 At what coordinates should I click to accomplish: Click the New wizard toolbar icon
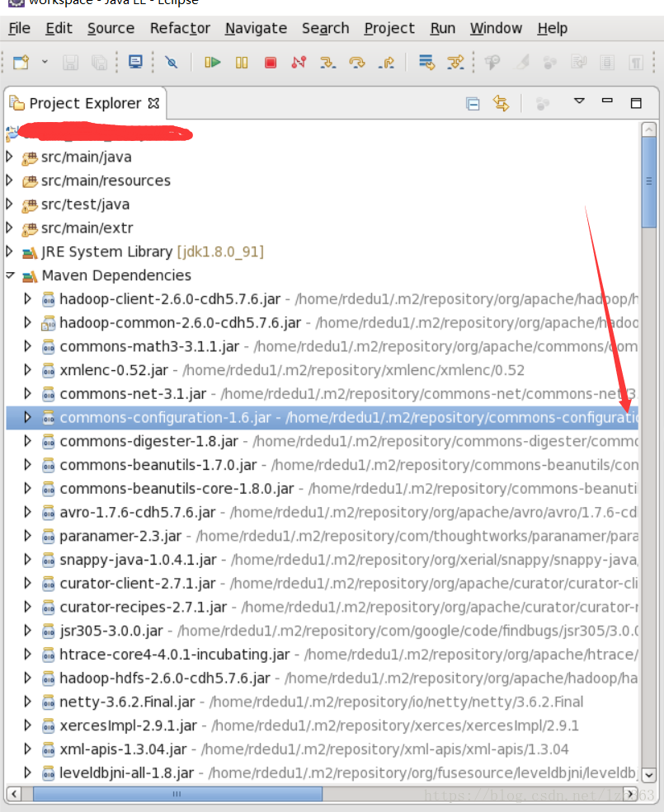click(x=21, y=63)
